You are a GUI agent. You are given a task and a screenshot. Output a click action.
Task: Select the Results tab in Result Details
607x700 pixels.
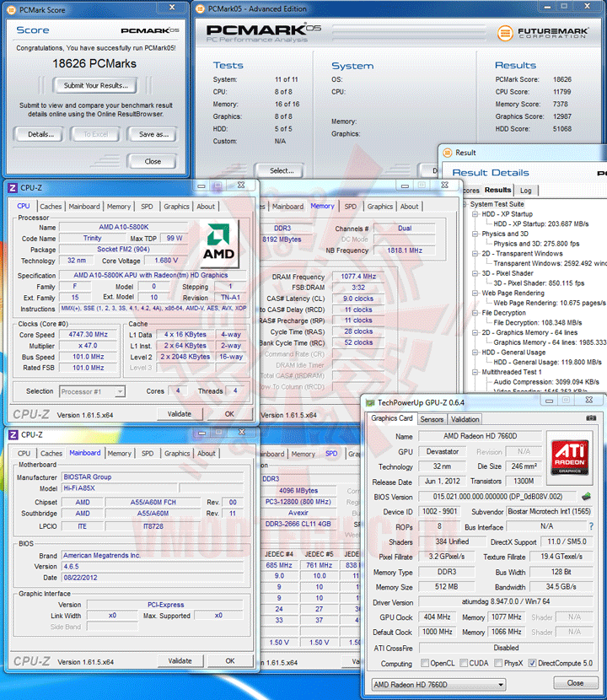click(x=497, y=190)
